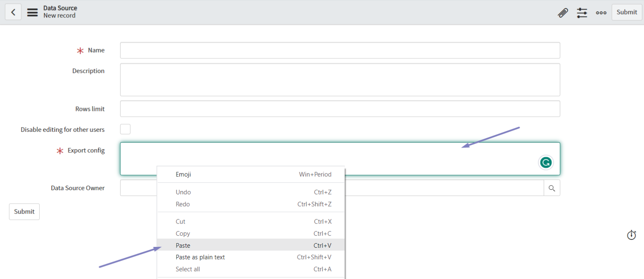
Task: Click the back arrow button
Action: (x=13, y=12)
